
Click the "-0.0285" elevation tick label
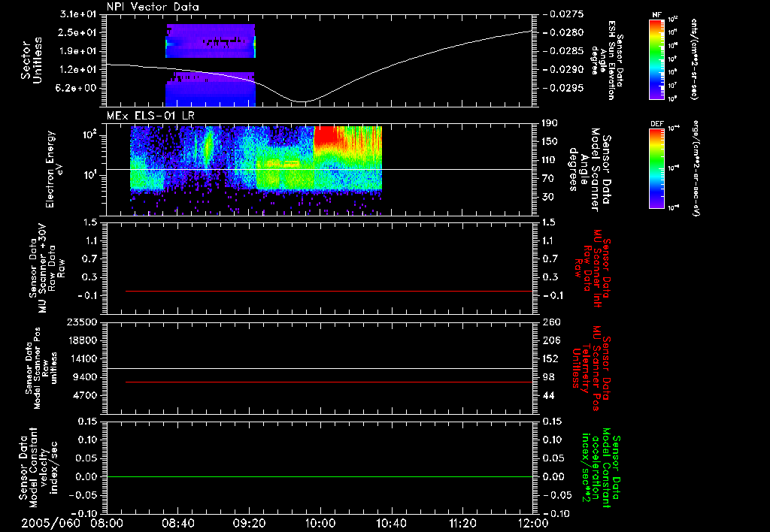[563, 51]
